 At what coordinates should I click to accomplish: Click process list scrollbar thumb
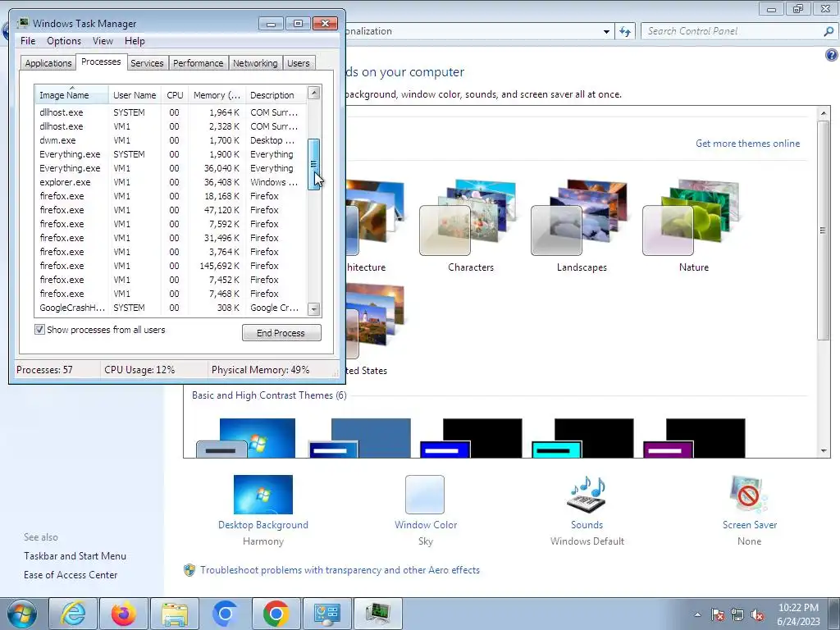314,164
